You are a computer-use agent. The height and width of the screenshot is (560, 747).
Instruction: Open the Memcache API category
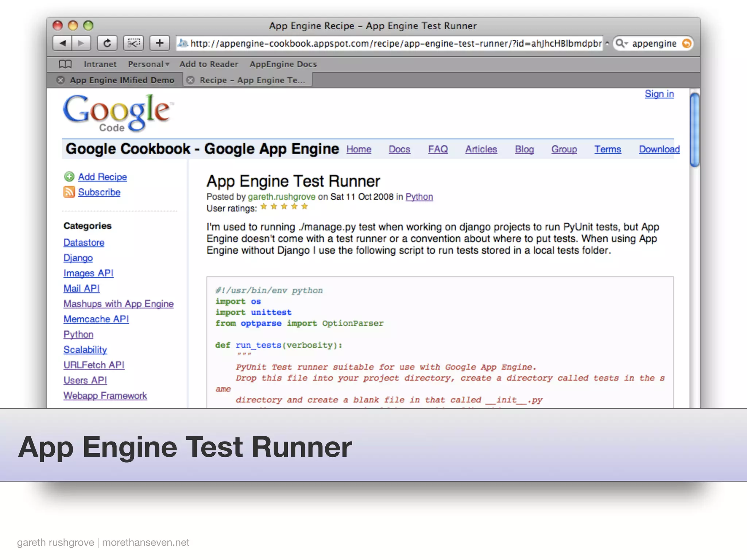(x=96, y=319)
